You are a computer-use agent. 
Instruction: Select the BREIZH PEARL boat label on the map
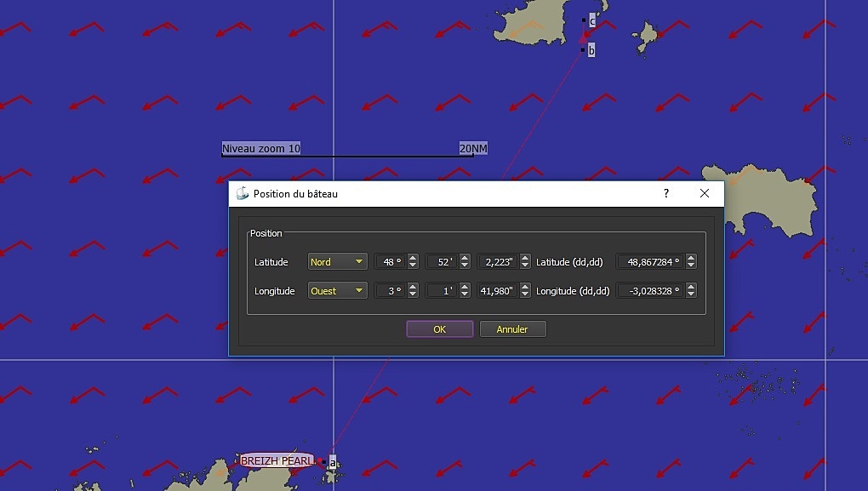277,460
